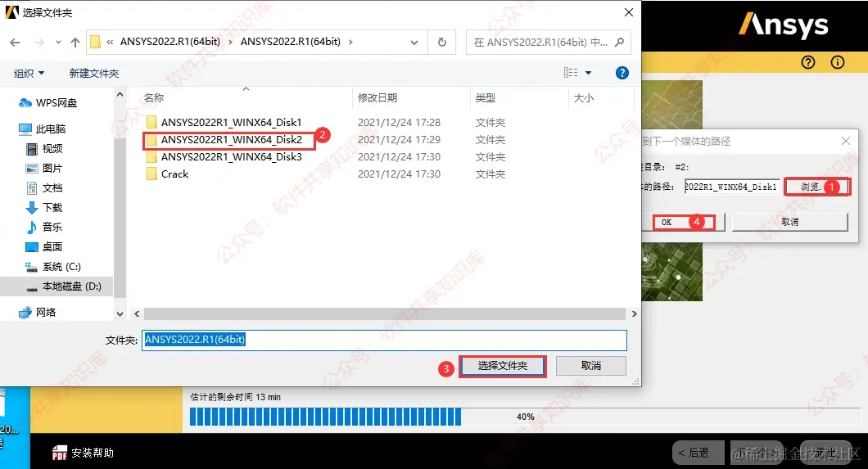The image size is (868, 469).
Task: Change the view layout icon
Action: [571, 73]
